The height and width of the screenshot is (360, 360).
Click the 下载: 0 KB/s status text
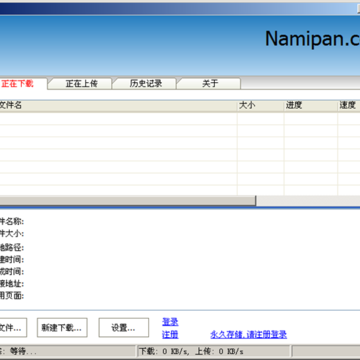pyautogui.click(x=164, y=351)
